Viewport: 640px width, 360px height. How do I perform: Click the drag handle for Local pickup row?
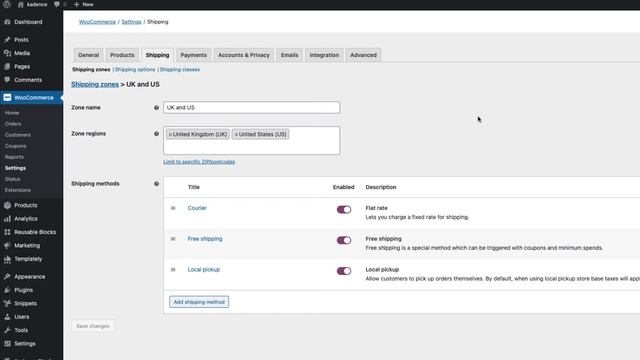click(x=173, y=270)
